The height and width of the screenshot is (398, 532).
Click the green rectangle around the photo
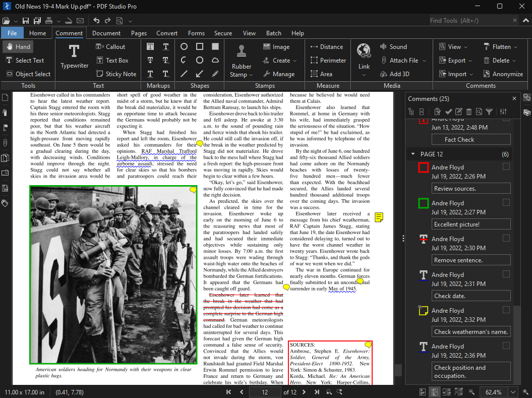tap(30, 275)
